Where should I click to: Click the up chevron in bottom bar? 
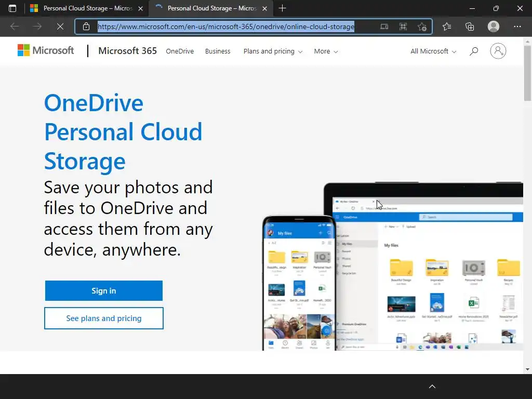(x=432, y=387)
